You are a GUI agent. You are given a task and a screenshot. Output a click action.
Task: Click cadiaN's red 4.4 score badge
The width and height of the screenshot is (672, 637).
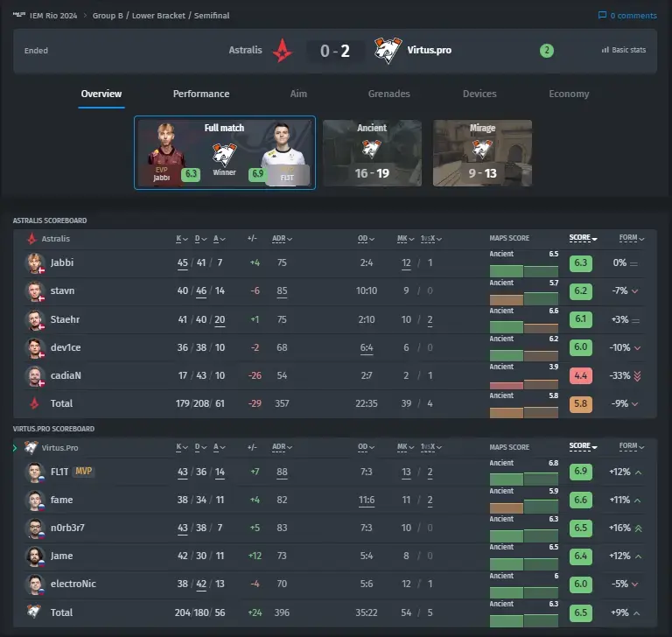click(x=581, y=376)
